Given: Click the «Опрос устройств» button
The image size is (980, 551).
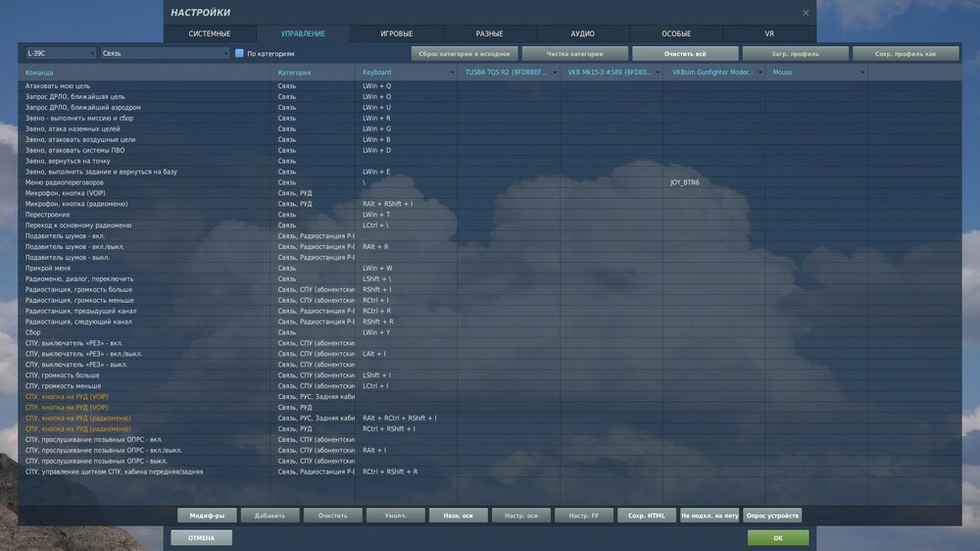Looking at the screenshot, I should tap(772, 516).
